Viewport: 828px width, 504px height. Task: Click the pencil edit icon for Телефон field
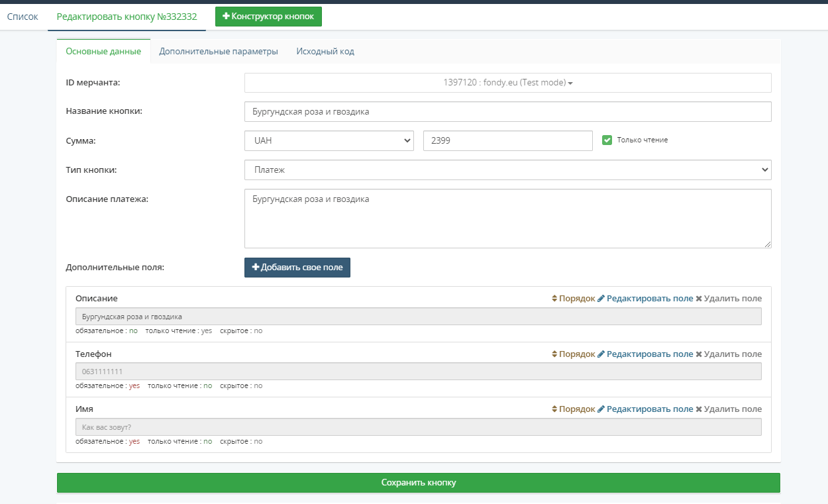point(601,354)
